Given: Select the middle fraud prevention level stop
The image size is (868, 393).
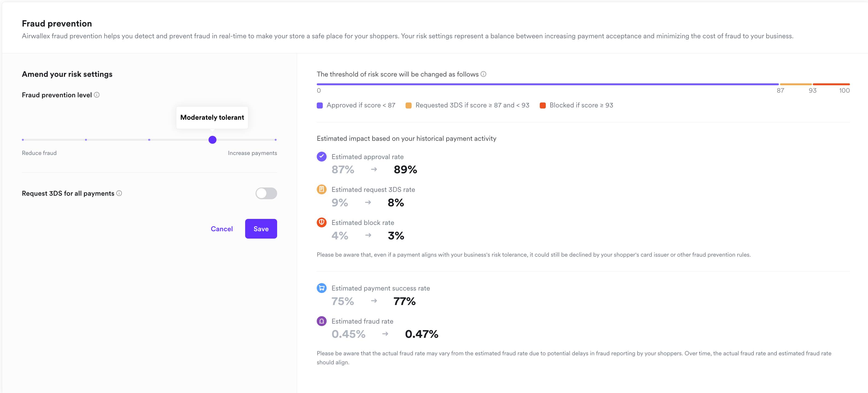Looking at the screenshot, I should (149, 140).
